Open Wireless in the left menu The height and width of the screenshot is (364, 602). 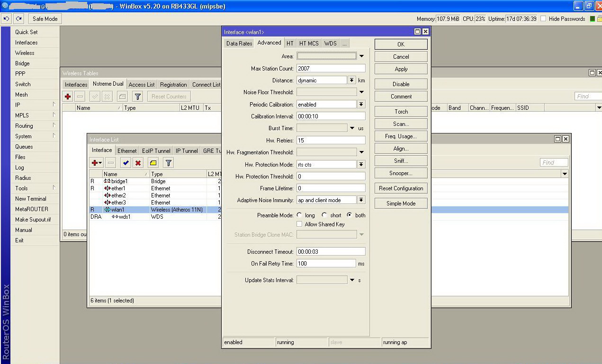pos(25,53)
